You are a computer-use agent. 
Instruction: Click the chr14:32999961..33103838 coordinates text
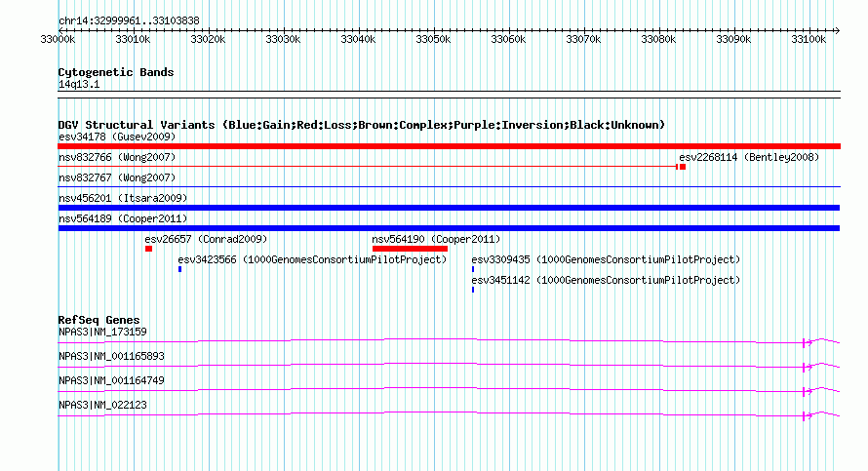click(x=129, y=21)
